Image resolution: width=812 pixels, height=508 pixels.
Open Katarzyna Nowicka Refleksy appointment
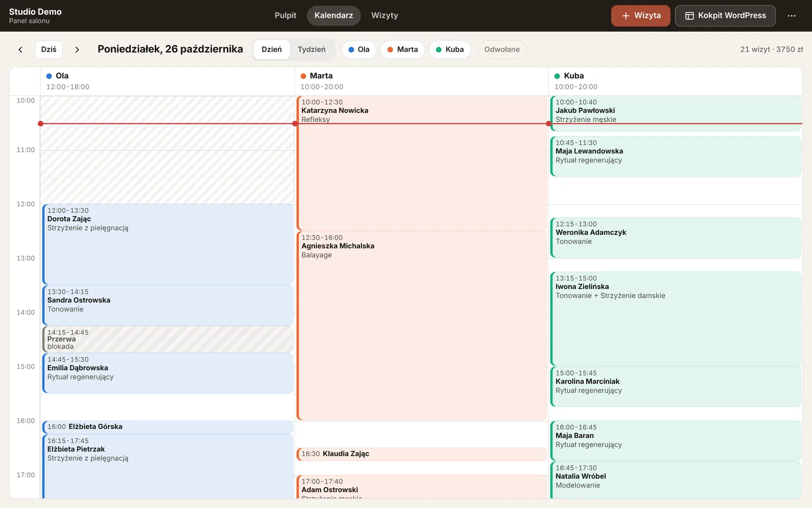422,163
